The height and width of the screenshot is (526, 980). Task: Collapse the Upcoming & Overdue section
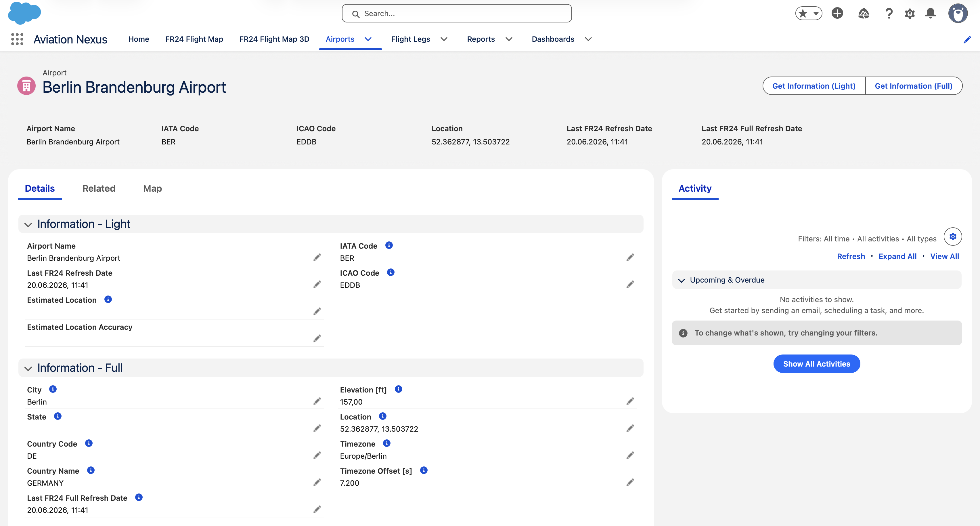pyautogui.click(x=681, y=281)
